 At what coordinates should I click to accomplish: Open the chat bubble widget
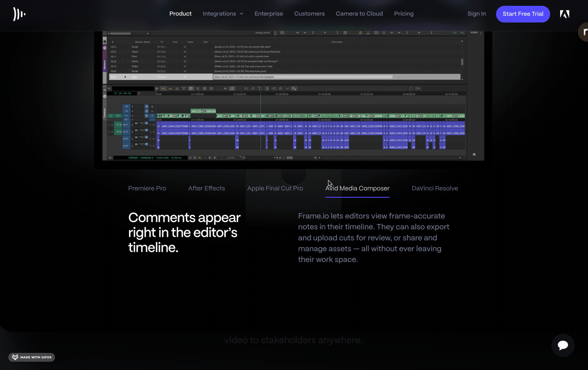563,345
